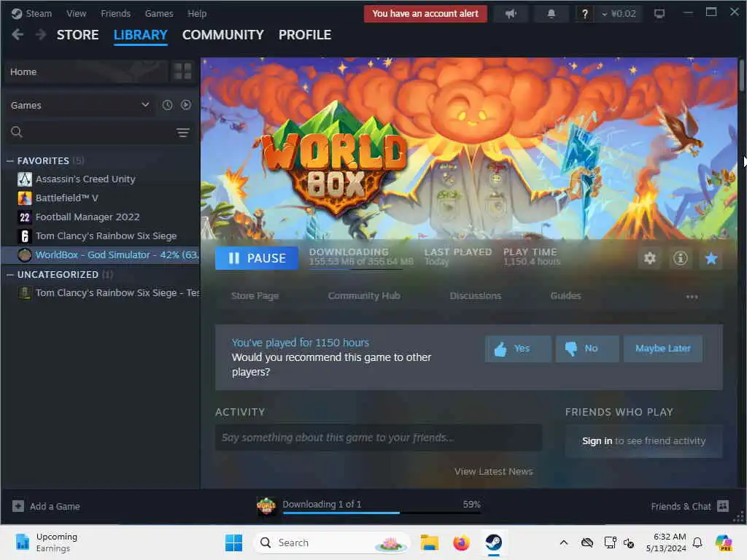
Task: Open the View menu
Action: 76,13
